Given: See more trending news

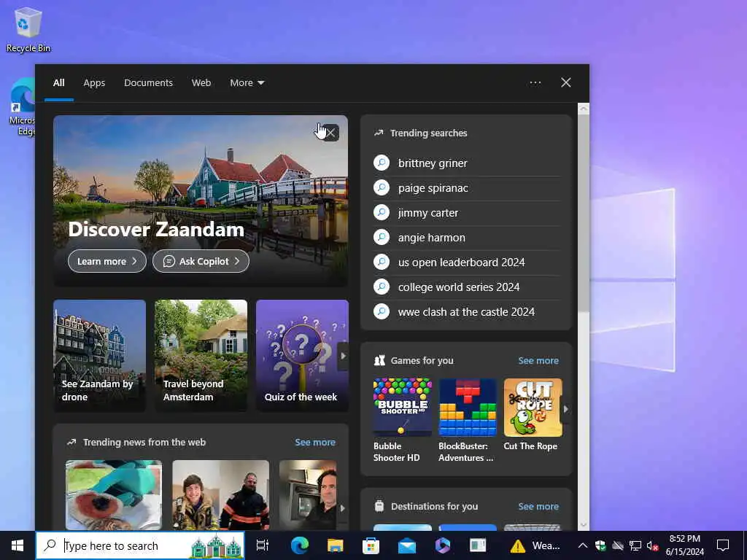Looking at the screenshot, I should (x=315, y=443).
